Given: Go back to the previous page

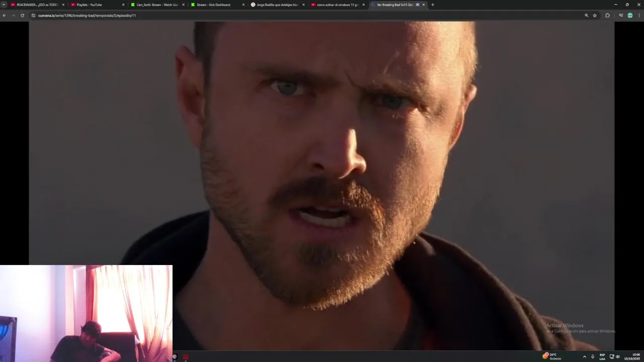Looking at the screenshot, I should point(5,16).
